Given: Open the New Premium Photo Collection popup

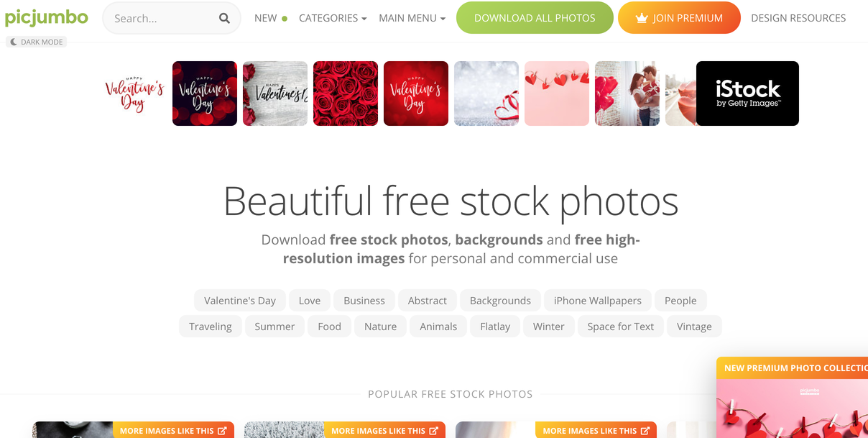Looking at the screenshot, I should [x=792, y=398].
